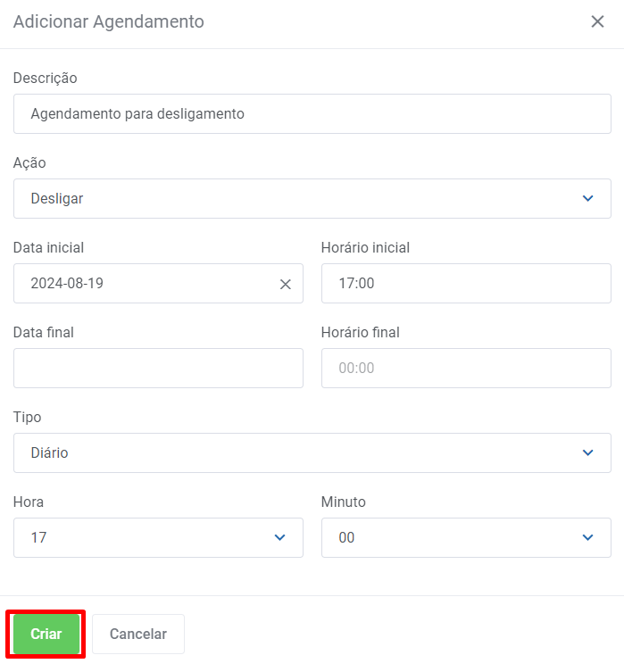Close the Adicionar Agendamento dialog
Viewport: 624px width, 672px height.
pos(597,22)
